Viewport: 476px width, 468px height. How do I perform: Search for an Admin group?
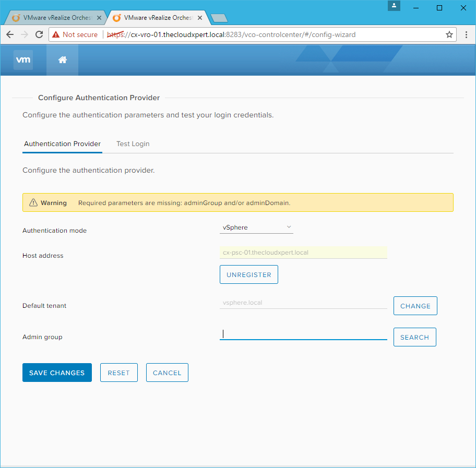click(x=414, y=338)
